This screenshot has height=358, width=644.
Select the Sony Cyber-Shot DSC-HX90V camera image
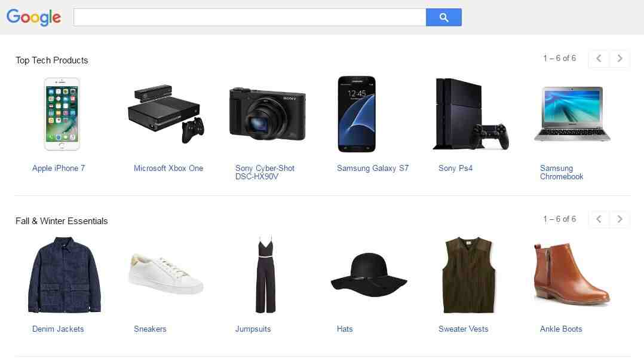coord(268,114)
